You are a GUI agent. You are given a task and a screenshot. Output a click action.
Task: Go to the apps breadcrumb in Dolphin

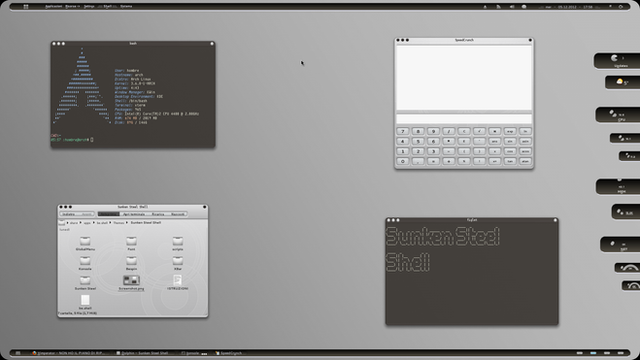pyautogui.click(x=87, y=223)
